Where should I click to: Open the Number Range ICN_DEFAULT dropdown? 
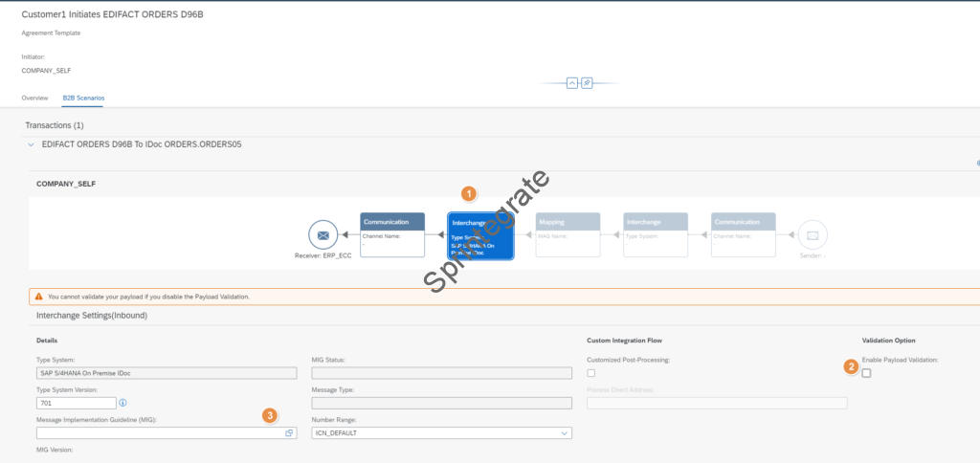click(441, 433)
